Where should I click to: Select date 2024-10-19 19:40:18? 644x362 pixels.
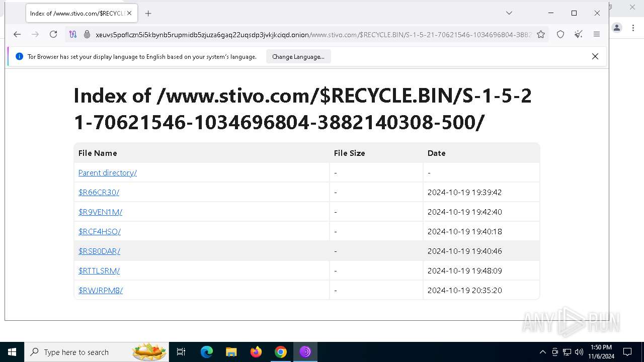[464, 231]
